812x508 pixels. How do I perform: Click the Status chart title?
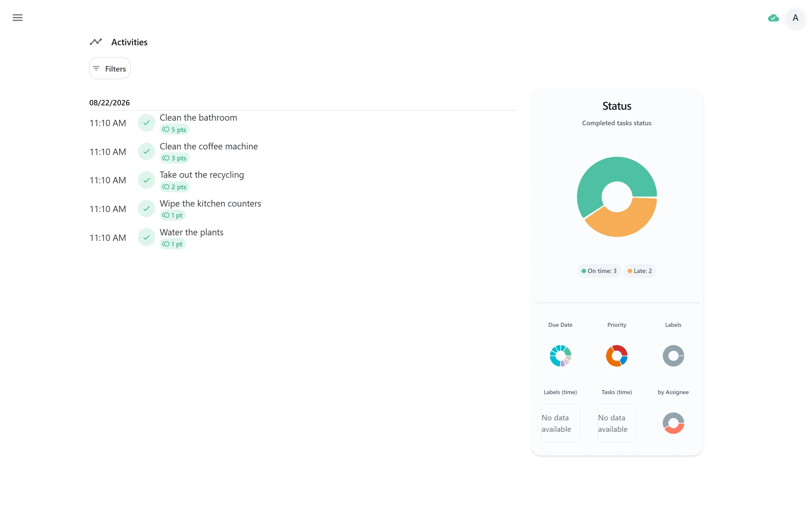point(617,106)
